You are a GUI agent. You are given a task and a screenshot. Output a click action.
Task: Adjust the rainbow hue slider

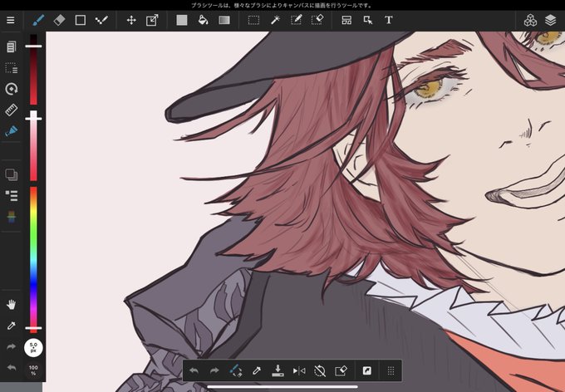click(33, 259)
